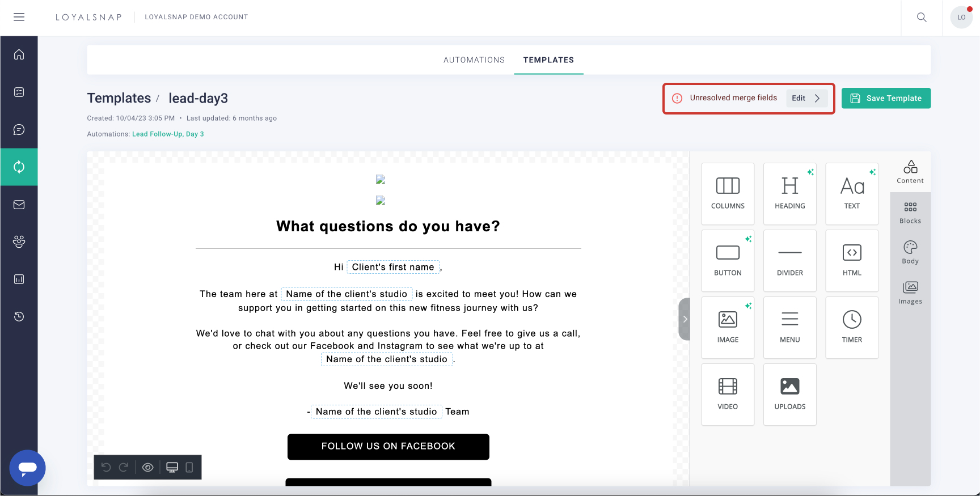Image resolution: width=980 pixels, height=496 pixels.
Task: Open the Uploads content tile
Action: click(x=789, y=395)
